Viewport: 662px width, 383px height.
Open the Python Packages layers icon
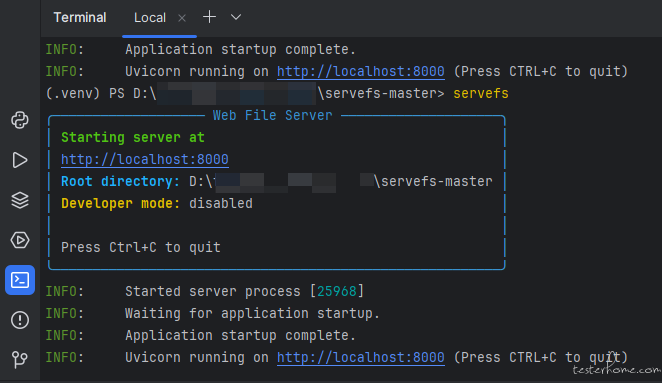click(20, 200)
